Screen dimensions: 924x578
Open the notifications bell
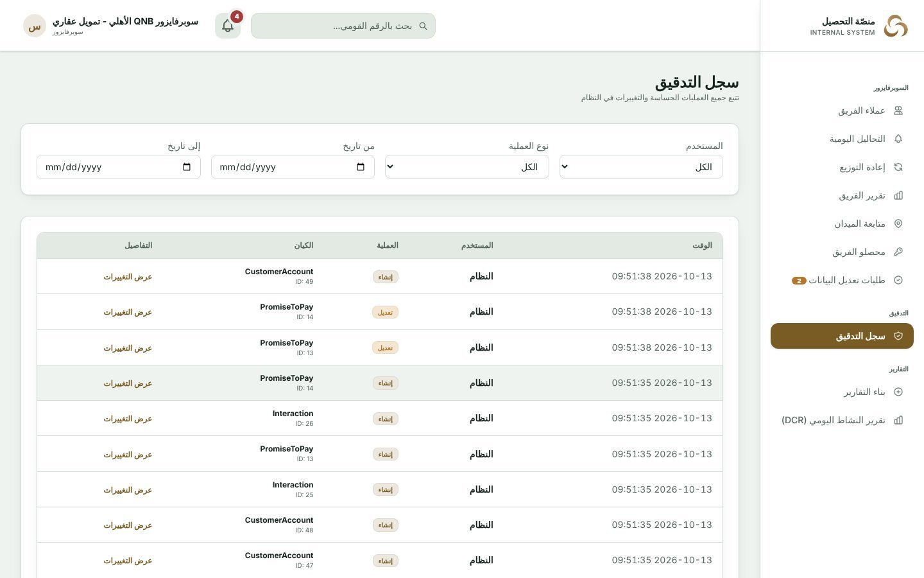(228, 26)
